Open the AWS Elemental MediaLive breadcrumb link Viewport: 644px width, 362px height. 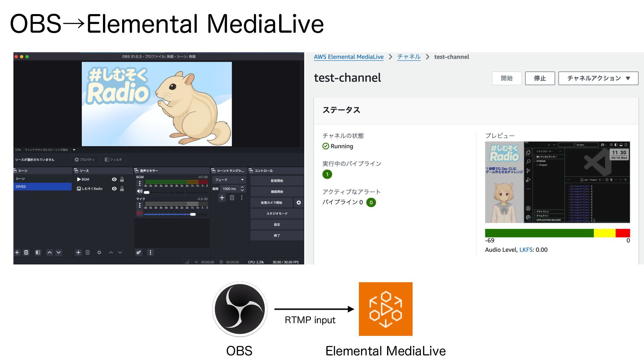[x=348, y=57]
